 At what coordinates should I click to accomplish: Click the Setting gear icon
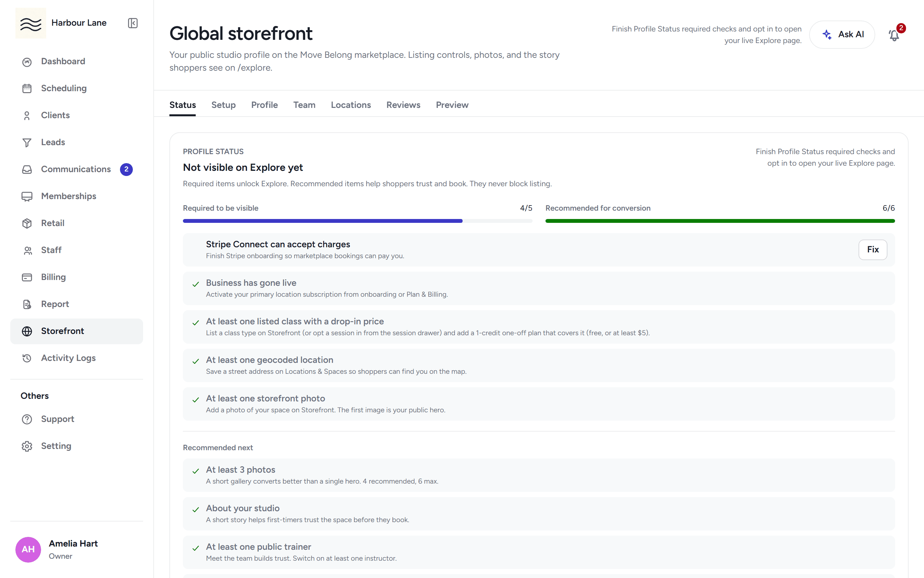click(x=27, y=446)
